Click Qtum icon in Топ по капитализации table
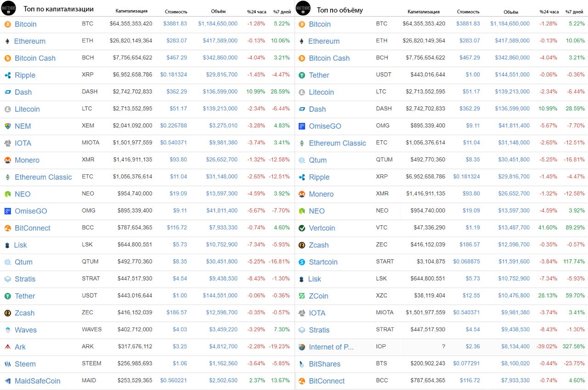This screenshot has height=390, width=588. coord(7,262)
